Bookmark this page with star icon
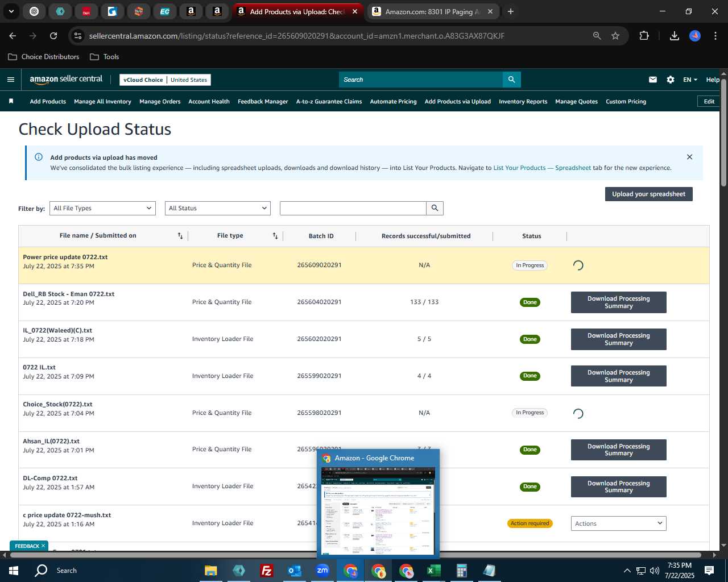This screenshot has height=582, width=728. pyautogui.click(x=615, y=36)
